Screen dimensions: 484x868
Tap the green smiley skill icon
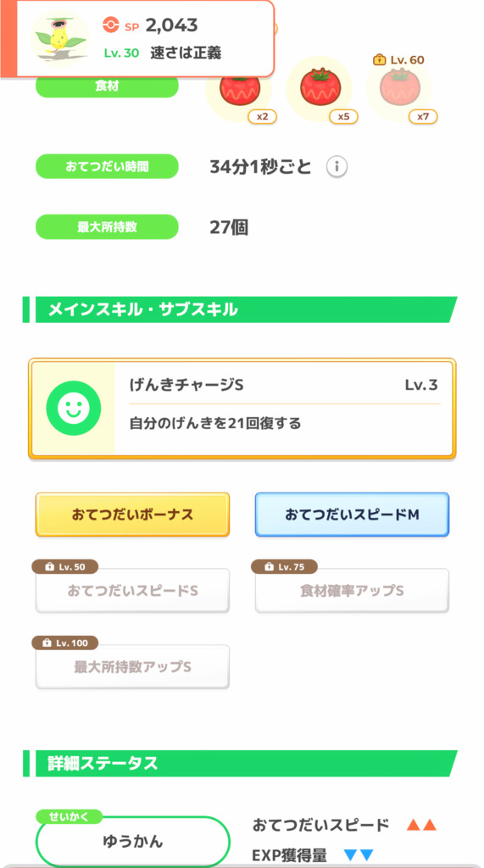pyautogui.click(x=74, y=409)
